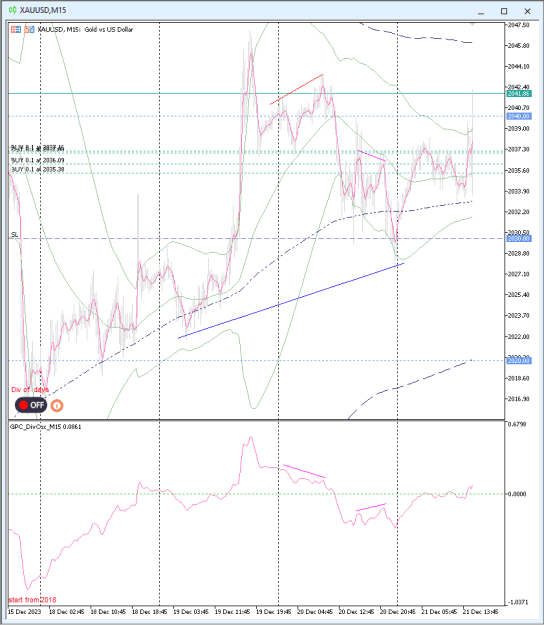Toggle the Div of days OFF switch

pyautogui.click(x=31, y=405)
